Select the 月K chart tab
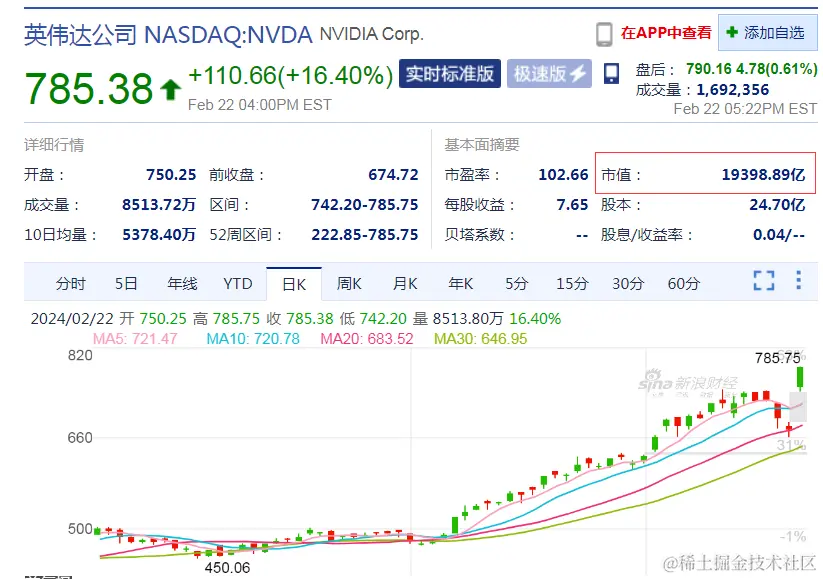This screenshot has width=823, height=579. coord(405,284)
